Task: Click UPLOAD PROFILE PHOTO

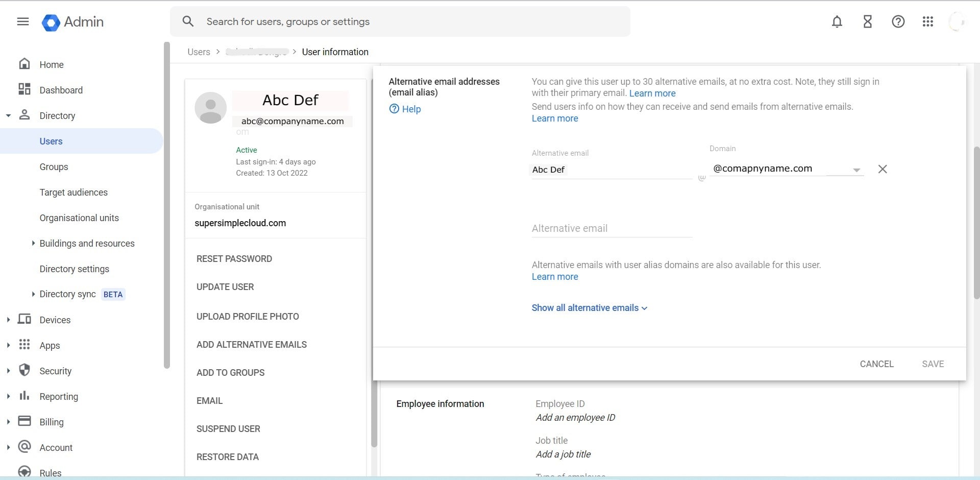Action: click(x=248, y=317)
